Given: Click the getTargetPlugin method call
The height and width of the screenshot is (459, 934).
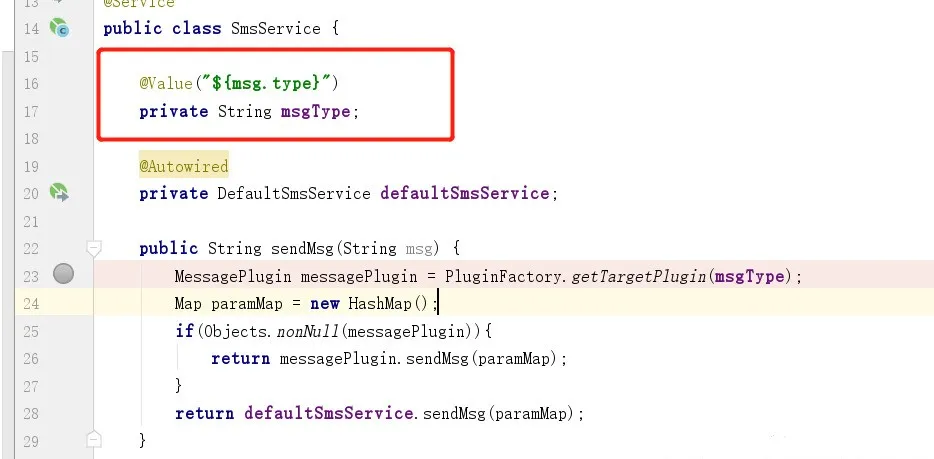Looking at the screenshot, I should tap(639, 276).
